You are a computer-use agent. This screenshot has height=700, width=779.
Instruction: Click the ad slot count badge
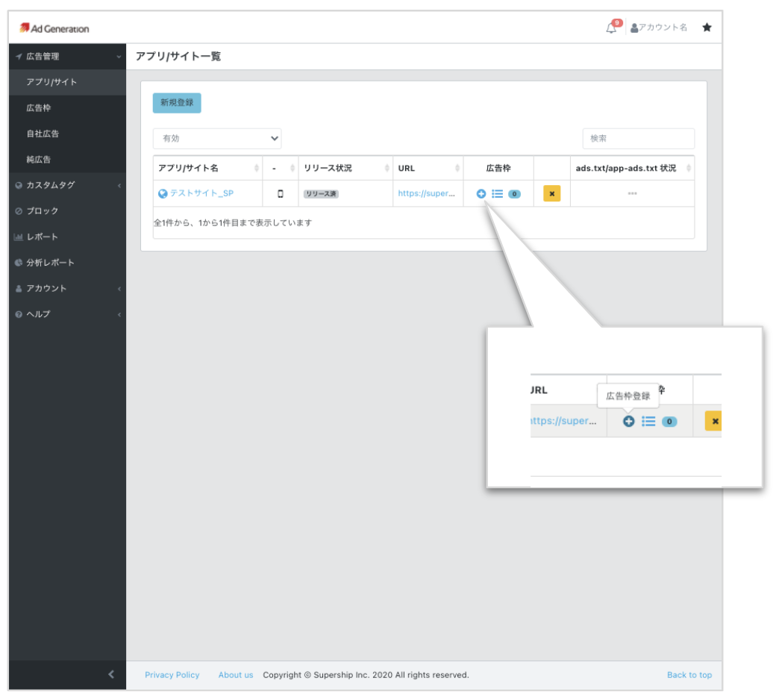coord(514,194)
